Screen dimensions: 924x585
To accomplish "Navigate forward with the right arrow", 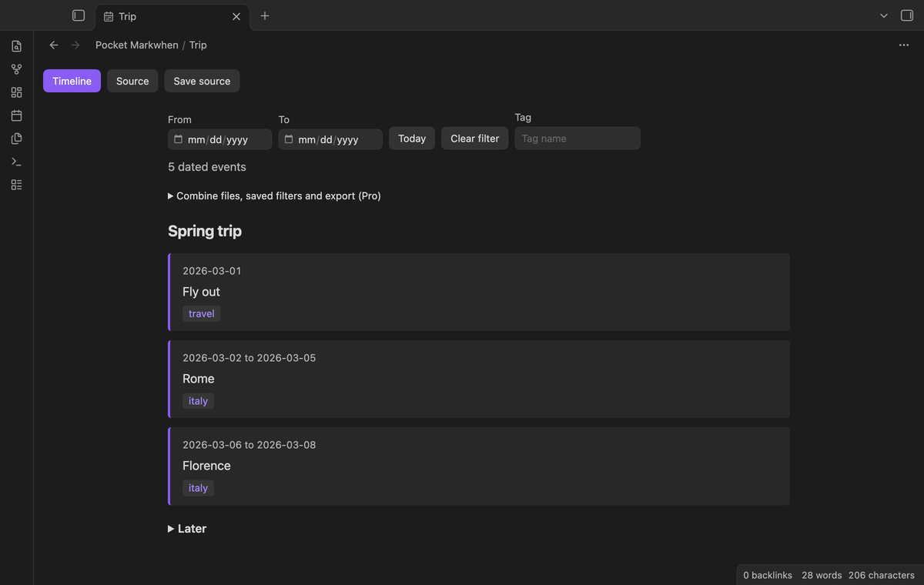I will [x=75, y=45].
